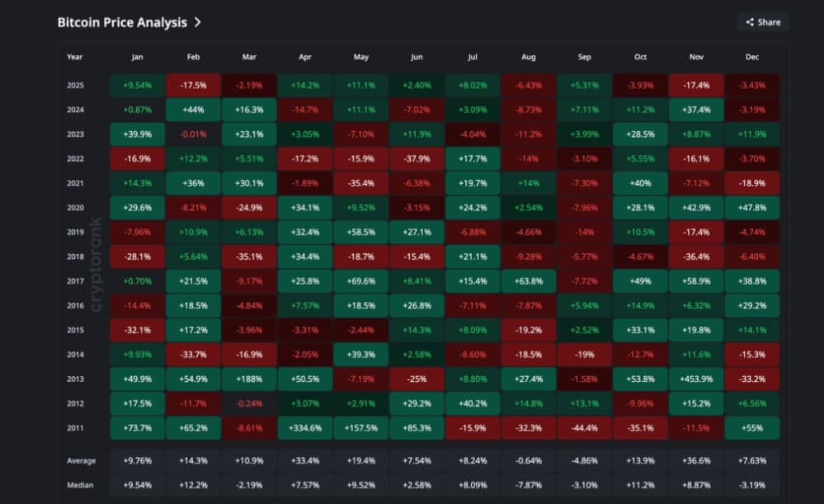Select the 2011 row label
The width and height of the screenshot is (824, 504).
coord(74,428)
